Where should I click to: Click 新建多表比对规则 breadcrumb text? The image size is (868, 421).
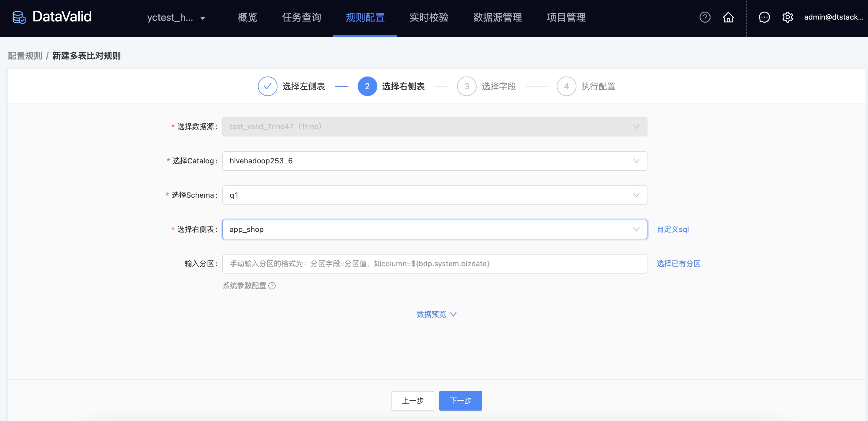pos(86,56)
